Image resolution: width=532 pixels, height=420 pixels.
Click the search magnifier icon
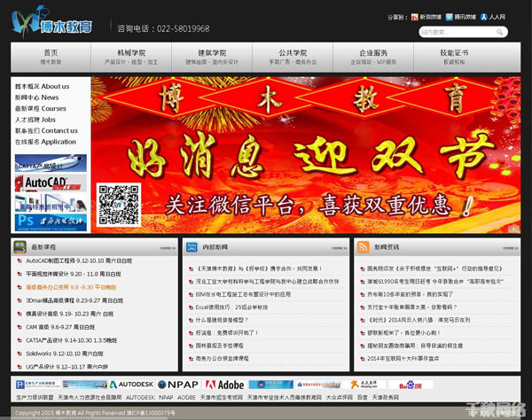point(500,32)
